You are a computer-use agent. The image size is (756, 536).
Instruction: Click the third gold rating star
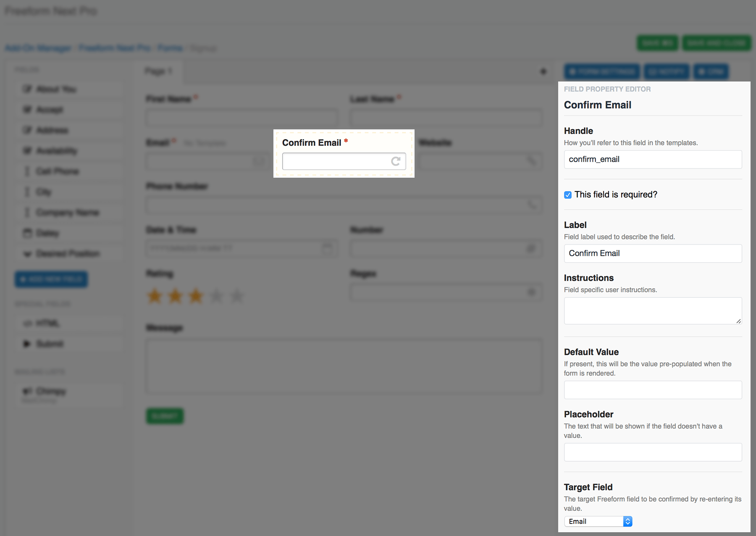(196, 296)
